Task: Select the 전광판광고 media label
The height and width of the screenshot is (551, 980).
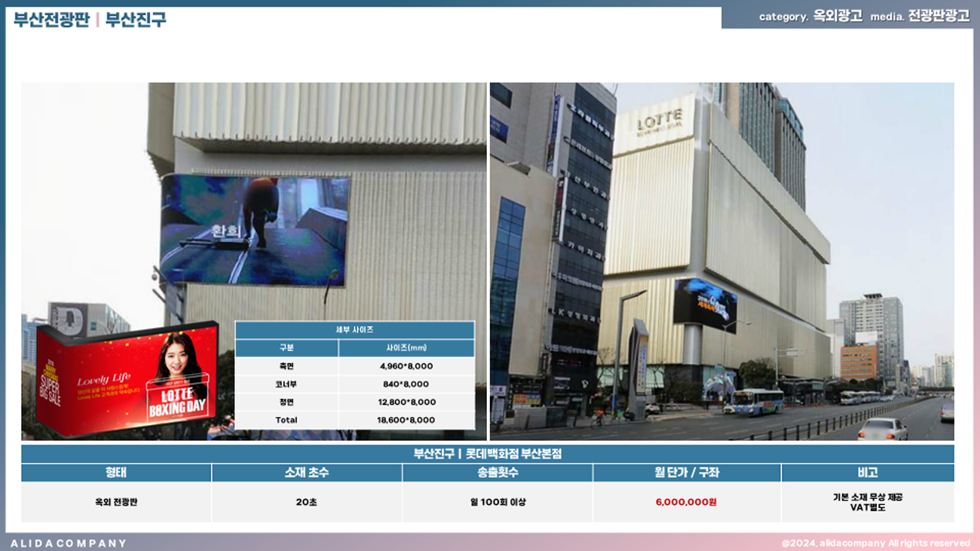Action: tap(939, 17)
